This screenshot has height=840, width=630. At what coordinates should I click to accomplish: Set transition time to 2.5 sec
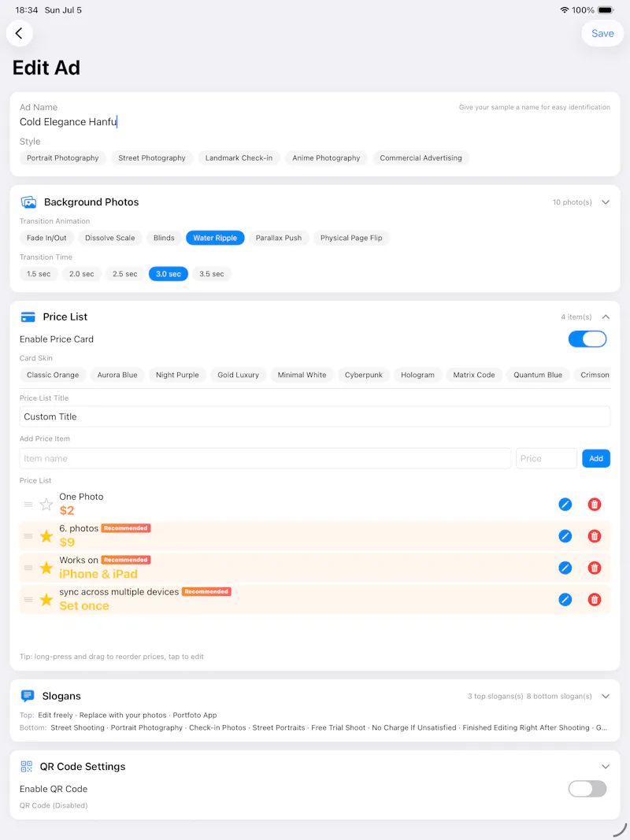125,274
